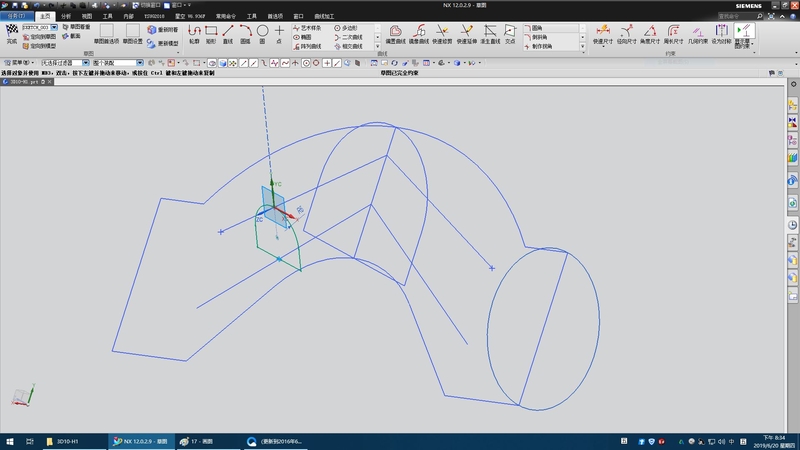Screen dimensions: 800x450
Task: Open the SKETCH_003 sketch name dropdown
Action: pos(54,27)
